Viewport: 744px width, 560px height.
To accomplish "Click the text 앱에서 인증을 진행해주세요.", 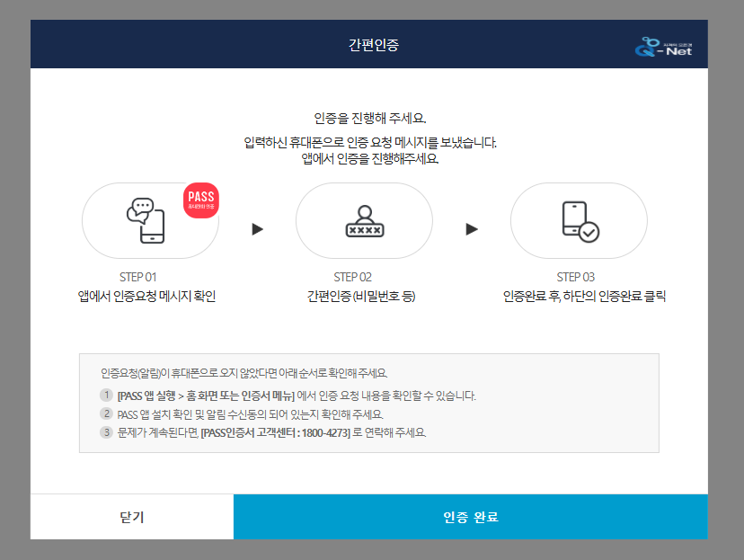I will pyautogui.click(x=370, y=158).
